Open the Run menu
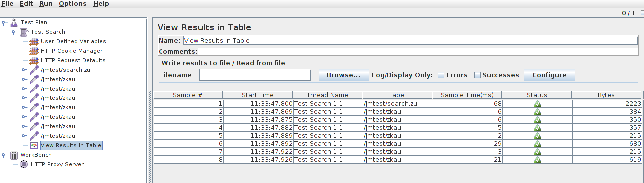 (x=46, y=4)
